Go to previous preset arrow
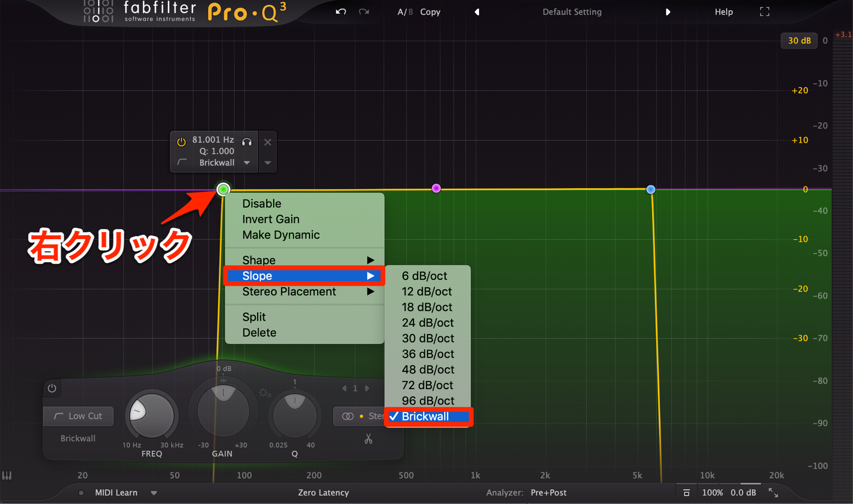The width and height of the screenshot is (853, 504). click(x=477, y=12)
